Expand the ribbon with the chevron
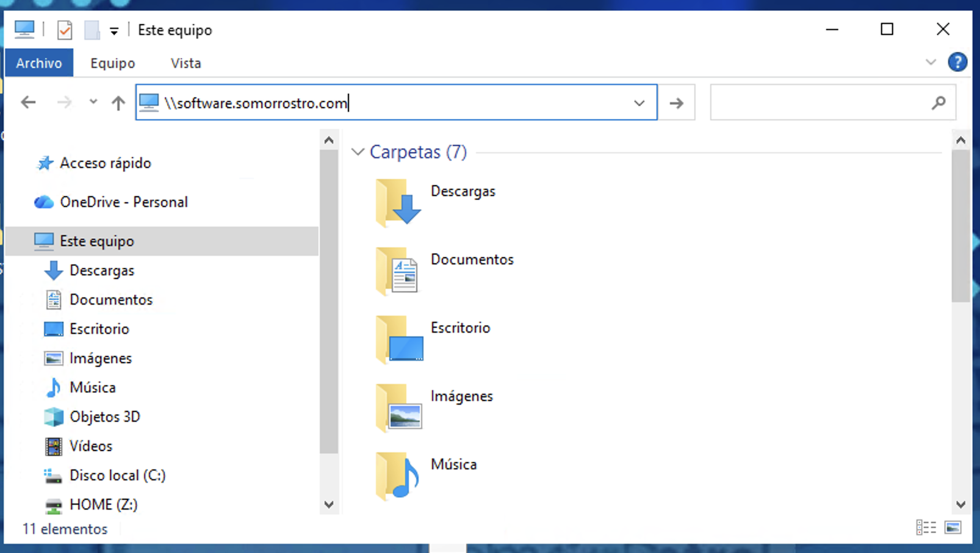980x553 pixels. pos(931,62)
